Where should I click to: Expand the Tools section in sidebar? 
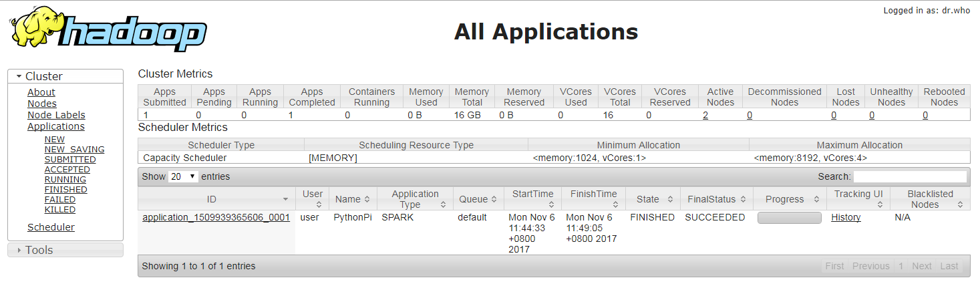(x=65, y=250)
